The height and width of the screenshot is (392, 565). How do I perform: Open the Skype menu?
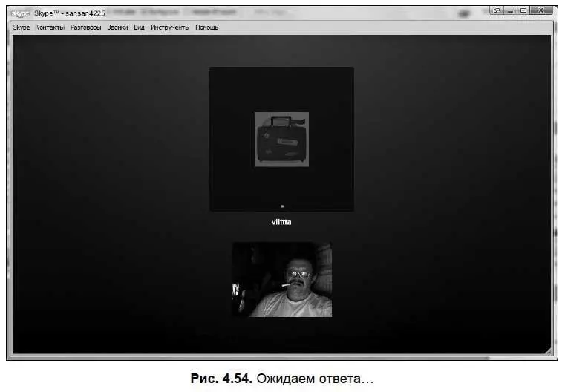21,27
